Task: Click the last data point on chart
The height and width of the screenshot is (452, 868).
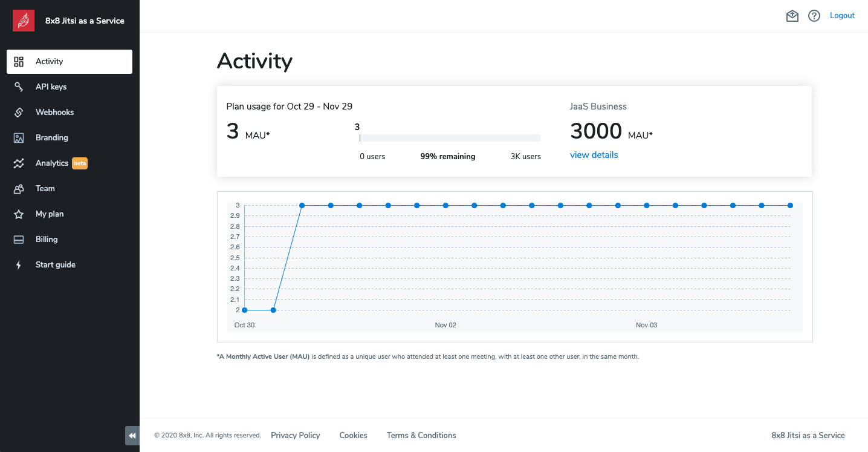Action: click(x=790, y=206)
